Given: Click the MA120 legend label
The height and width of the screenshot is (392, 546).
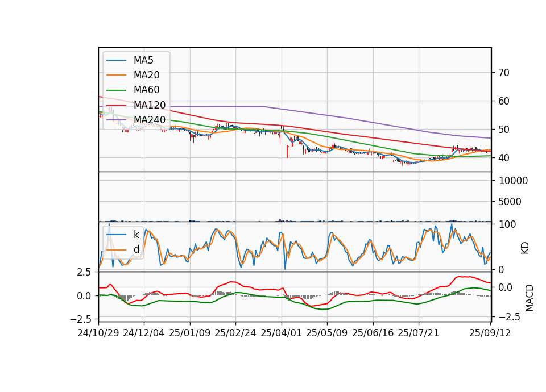Looking at the screenshot, I should point(150,105).
